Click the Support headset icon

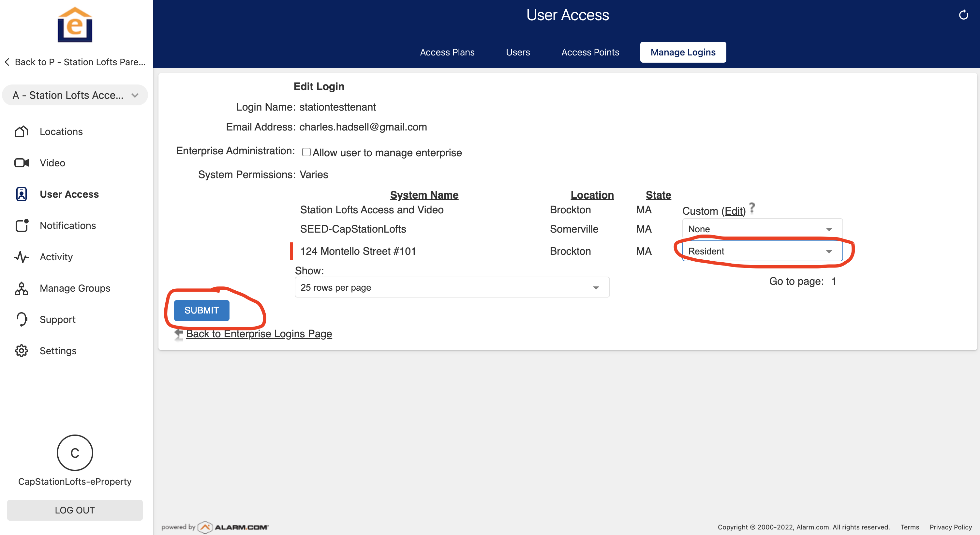click(22, 319)
